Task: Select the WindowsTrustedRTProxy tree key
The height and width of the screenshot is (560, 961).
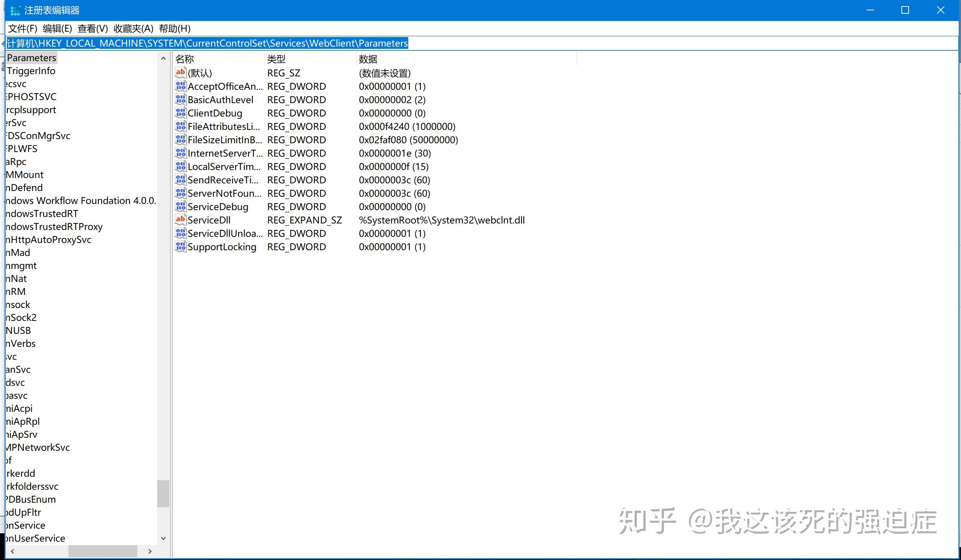Action: [x=54, y=227]
